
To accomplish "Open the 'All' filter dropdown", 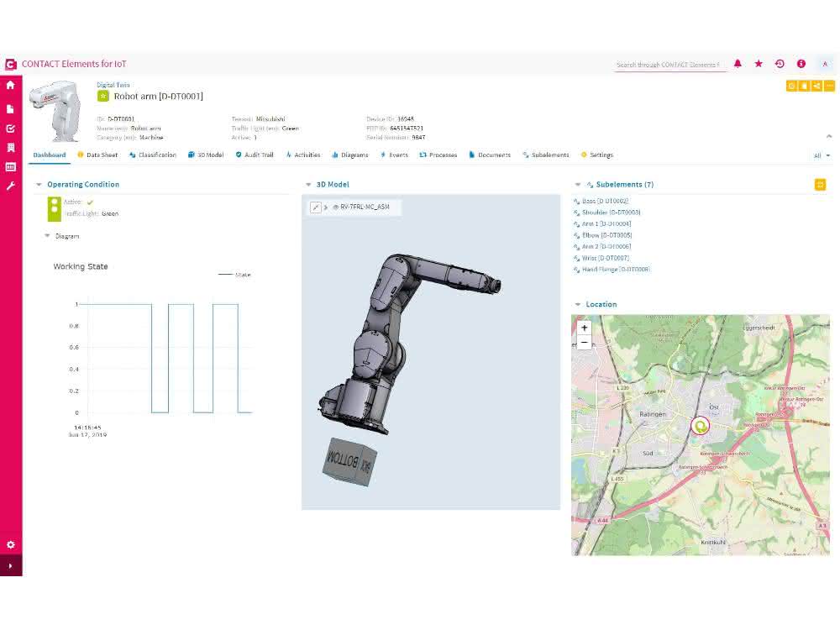I will [x=822, y=155].
